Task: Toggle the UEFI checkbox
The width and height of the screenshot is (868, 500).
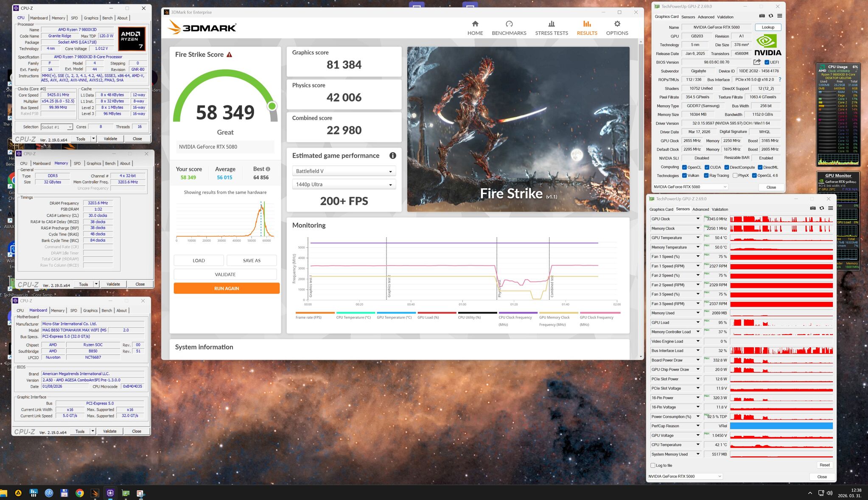Action: pos(767,62)
